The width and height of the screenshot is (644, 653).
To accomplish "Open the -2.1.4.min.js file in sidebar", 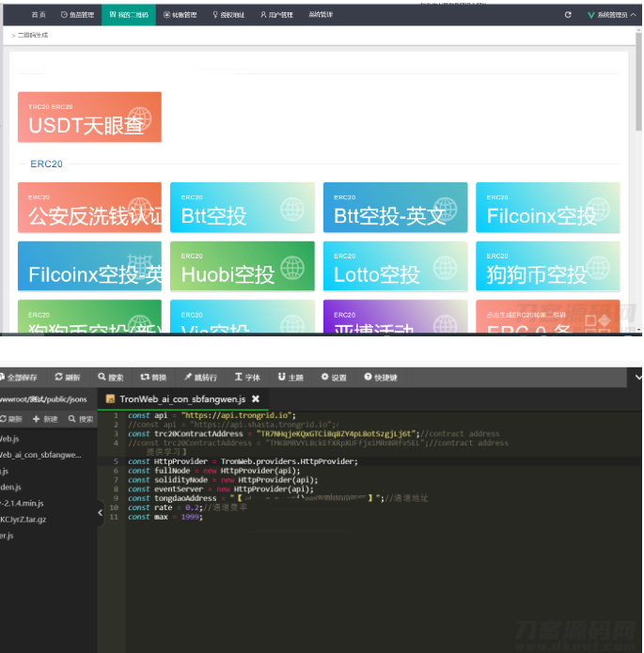I will click(x=22, y=503).
